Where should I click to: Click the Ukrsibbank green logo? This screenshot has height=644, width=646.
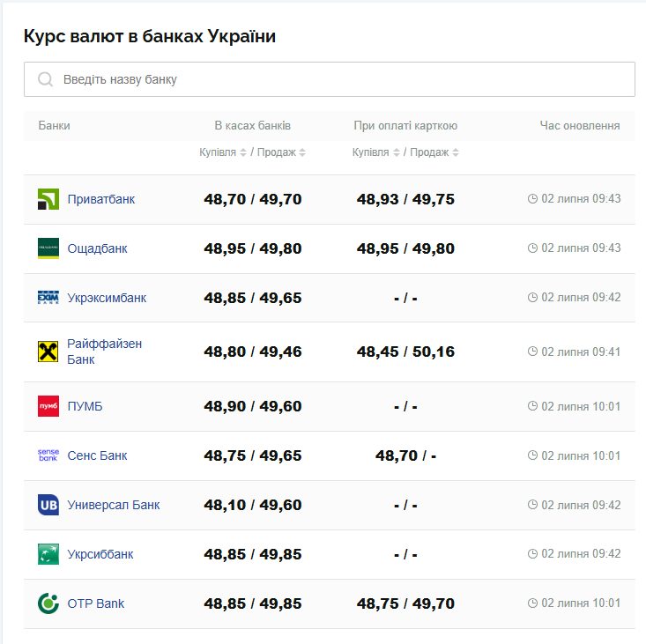pos(48,554)
